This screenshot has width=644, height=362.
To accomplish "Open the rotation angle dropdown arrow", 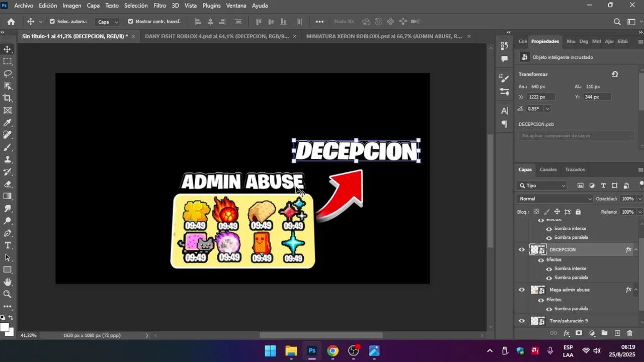I will coord(547,109).
